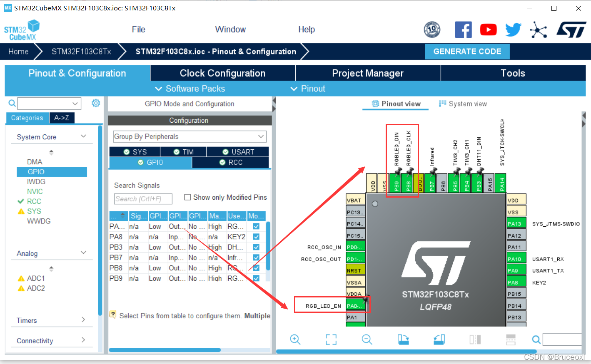Click the green check icon beside RCC category
This screenshot has height=364, width=591.
tap(20, 201)
